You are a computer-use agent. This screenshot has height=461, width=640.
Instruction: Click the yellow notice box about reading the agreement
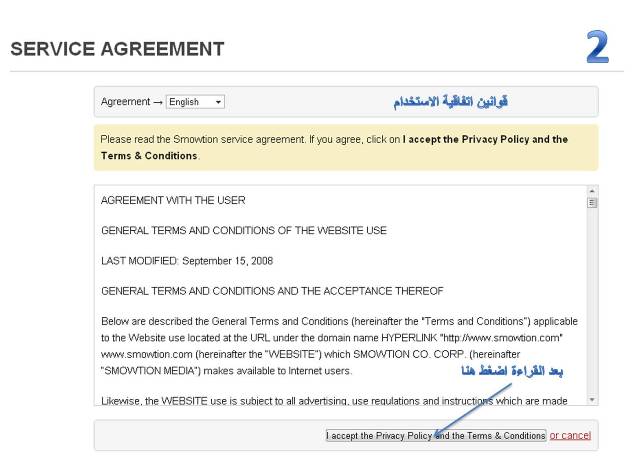pyautogui.click(x=345, y=147)
